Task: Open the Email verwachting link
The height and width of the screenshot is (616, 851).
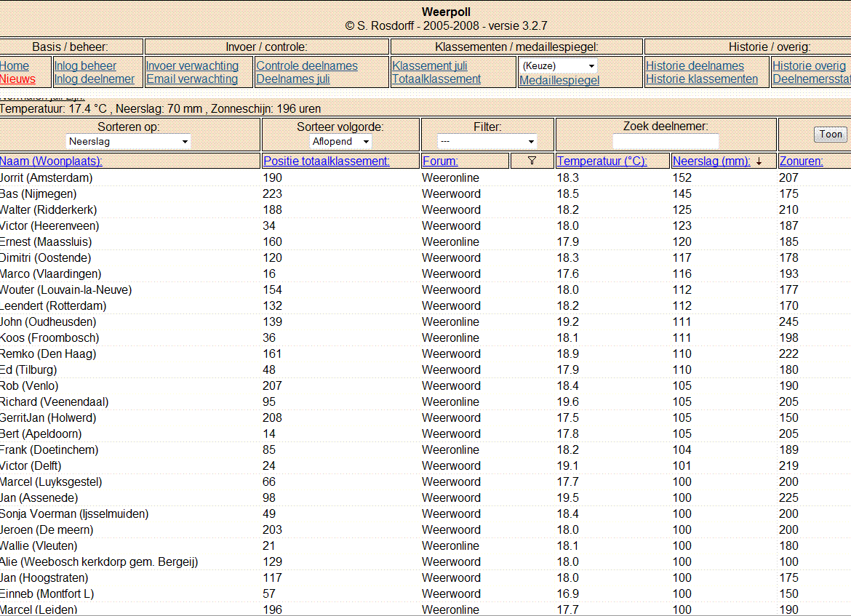Action: [192, 79]
